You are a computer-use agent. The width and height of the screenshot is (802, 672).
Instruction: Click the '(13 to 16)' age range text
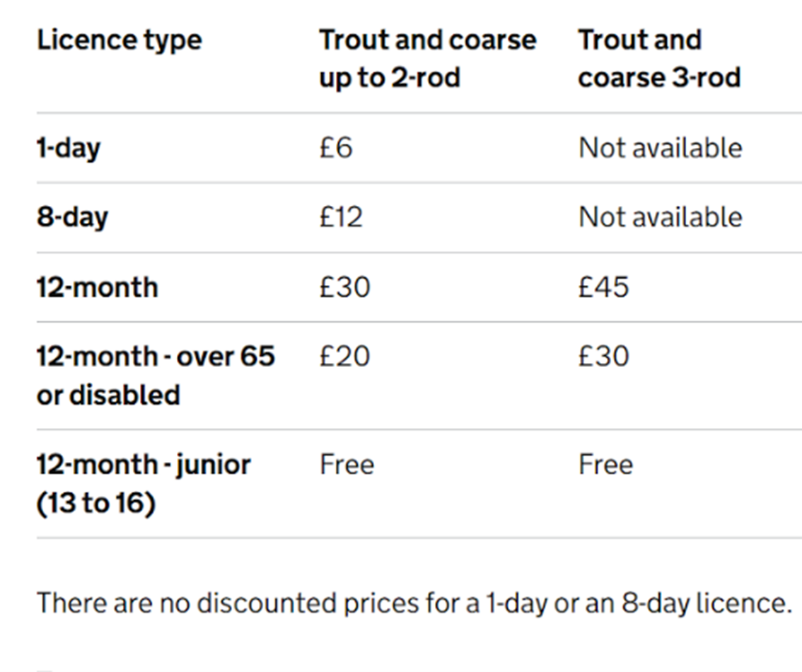pyautogui.click(x=95, y=504)
